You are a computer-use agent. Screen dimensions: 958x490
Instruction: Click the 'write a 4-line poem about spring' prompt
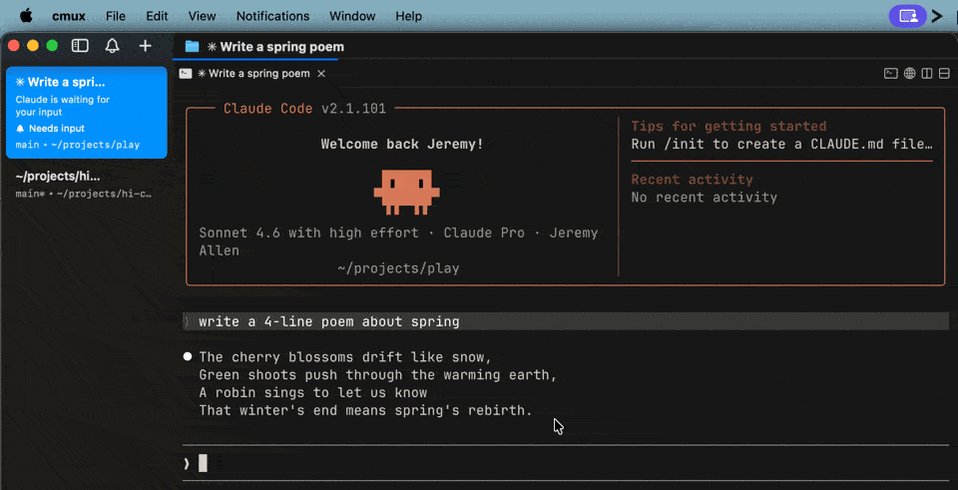[x=329, y=321]
